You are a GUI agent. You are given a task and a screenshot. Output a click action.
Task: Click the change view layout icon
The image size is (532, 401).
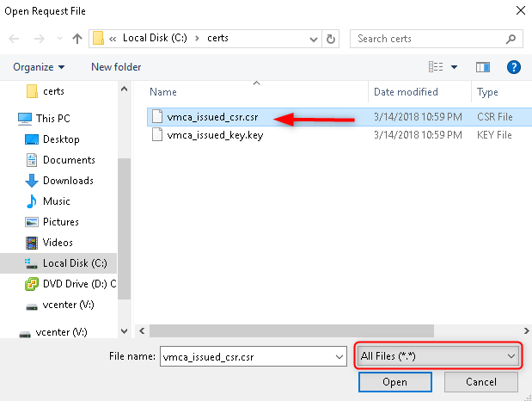(436, 66)
